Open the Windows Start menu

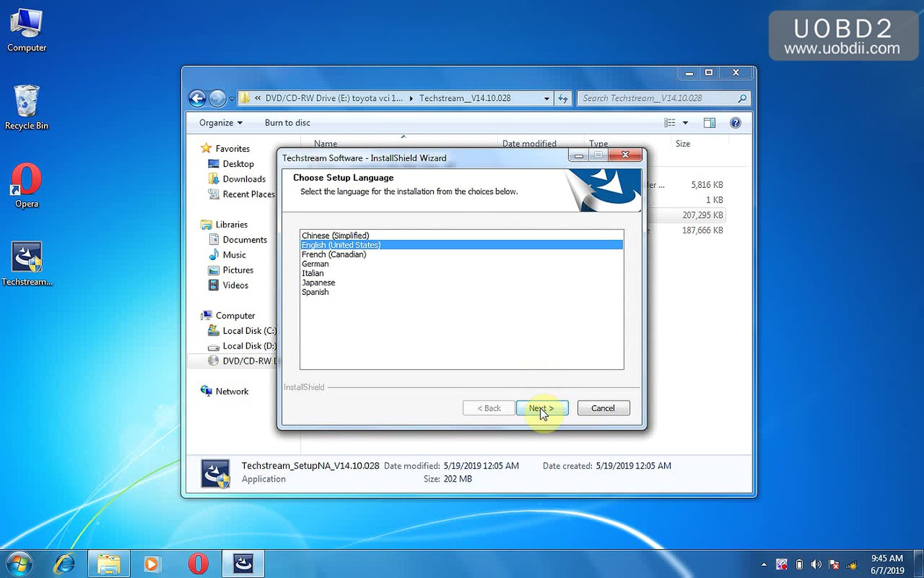pos(19,564)
